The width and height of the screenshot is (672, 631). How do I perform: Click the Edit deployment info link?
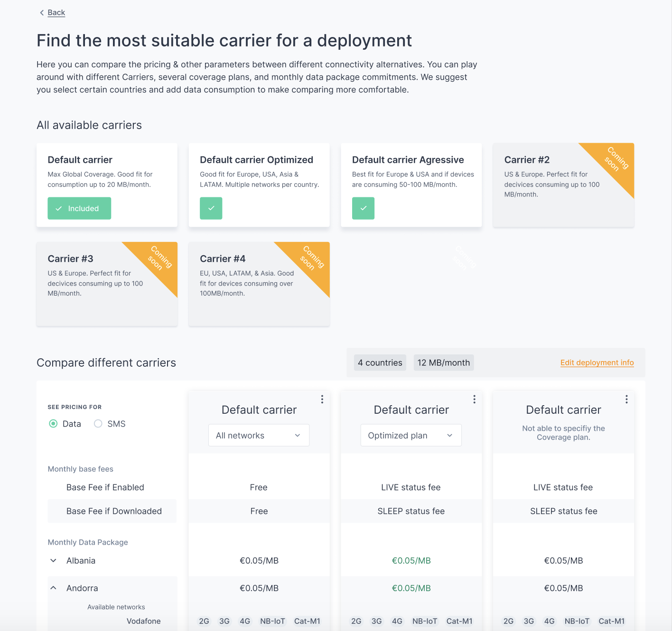click(x=597, y=362)
